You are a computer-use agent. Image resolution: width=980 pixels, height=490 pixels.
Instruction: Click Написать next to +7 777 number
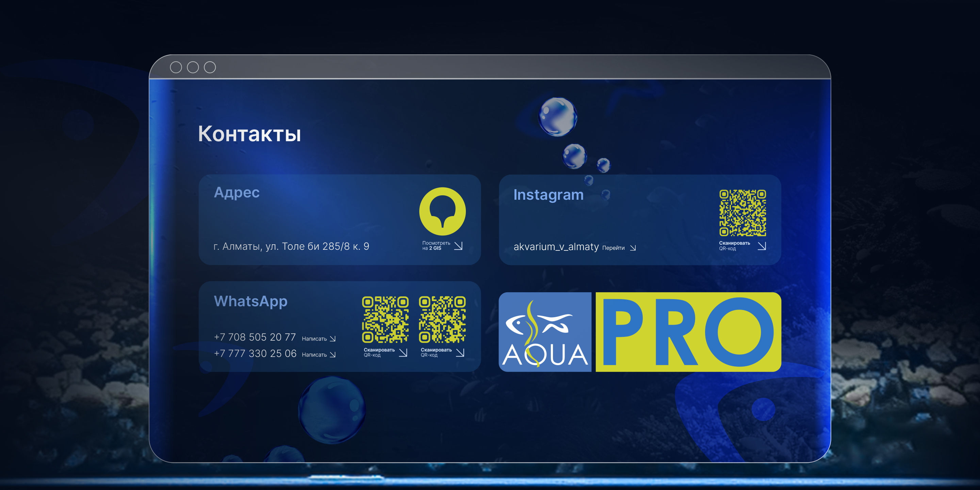[x=314, y=355]
